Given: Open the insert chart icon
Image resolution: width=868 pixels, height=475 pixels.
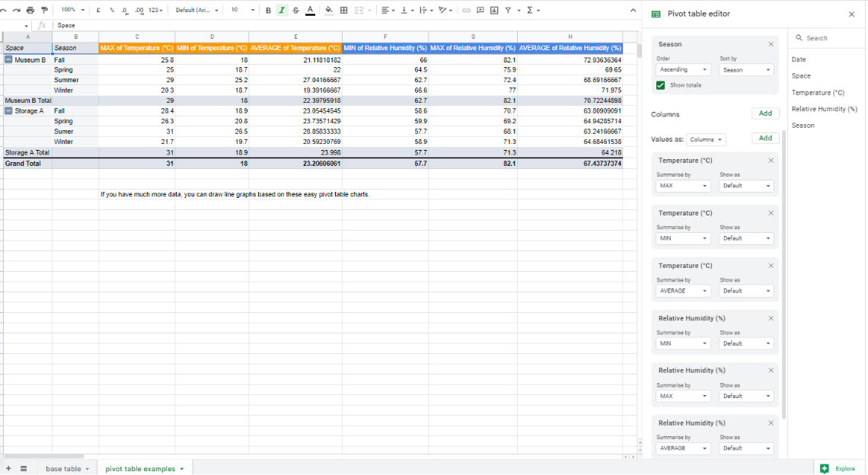Looking at the screenshot, I should (493, 10).
